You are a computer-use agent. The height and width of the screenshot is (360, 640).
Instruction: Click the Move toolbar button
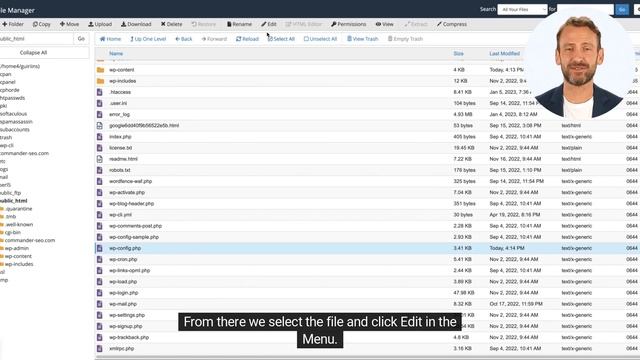coord(69,24)
